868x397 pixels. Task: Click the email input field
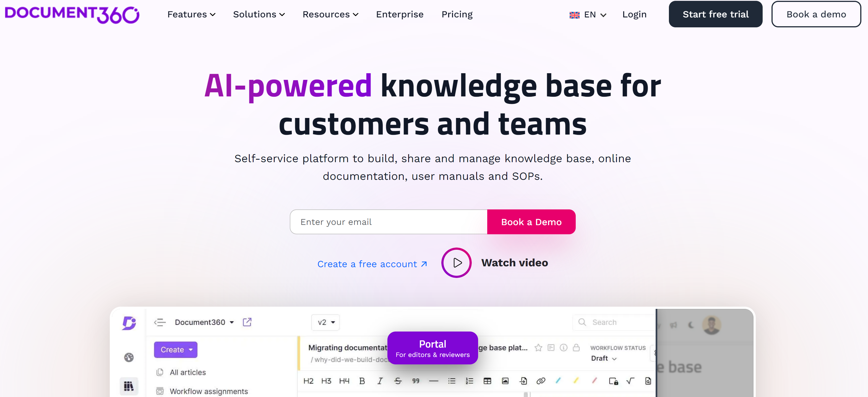click(387, 222)
